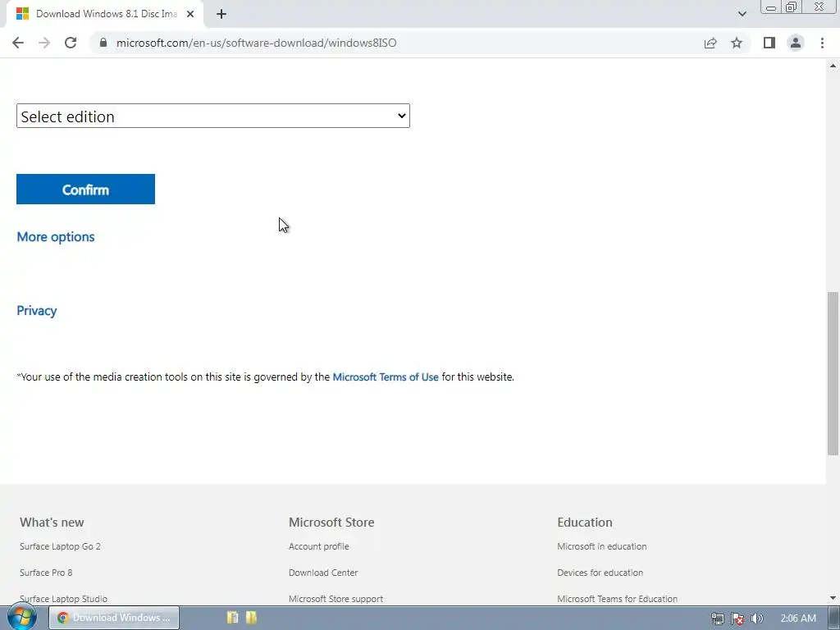840x630 pixels.
Task: Click the first folder icon in taskbar
Action: point(232,617)
